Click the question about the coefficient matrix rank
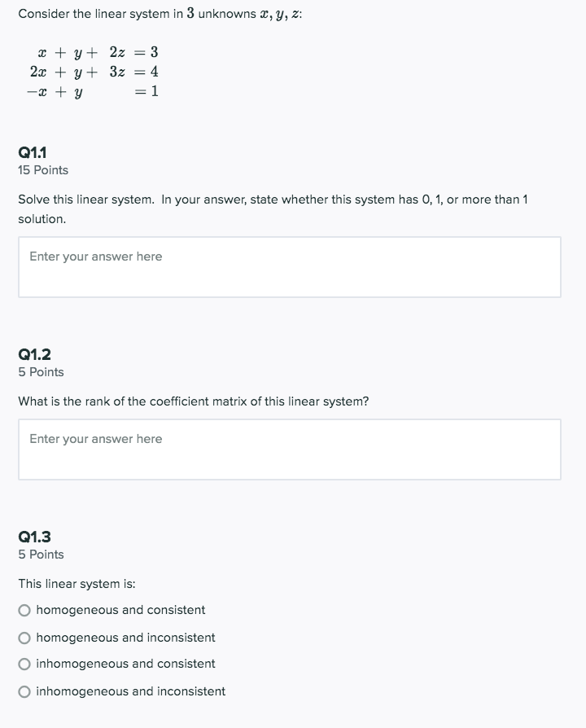Viewport: 586px width, 728px height. [193, 401]
